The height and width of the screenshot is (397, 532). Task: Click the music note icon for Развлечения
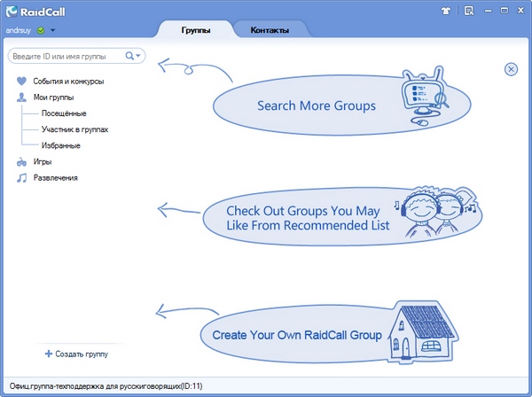21,178
